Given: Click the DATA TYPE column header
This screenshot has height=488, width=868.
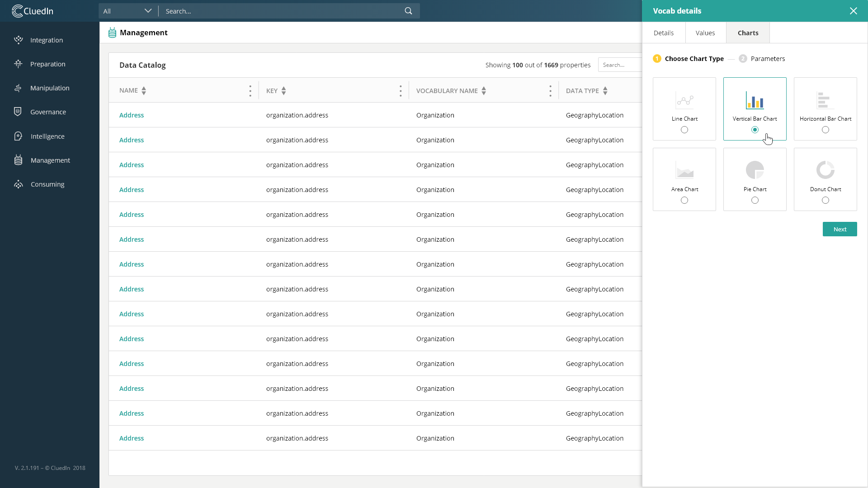Looking at the screenshot, I should (582, 91).
